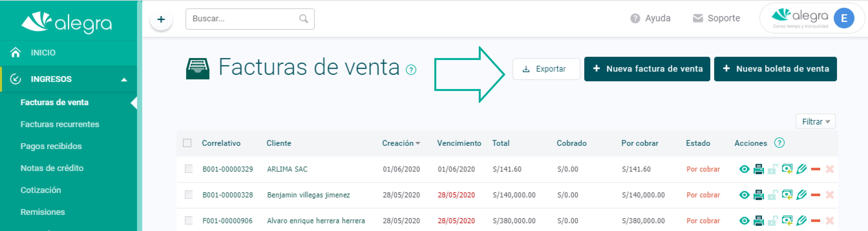Image resolution: width=868 pixels, height=231 pixels.
Task: Open the user account menu with E avatar
Action: (x=843, y=18)
